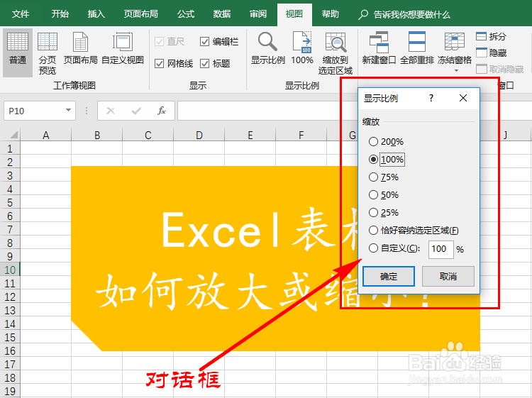Click the formula bar confirm checkmark

(x=136, y=111)
